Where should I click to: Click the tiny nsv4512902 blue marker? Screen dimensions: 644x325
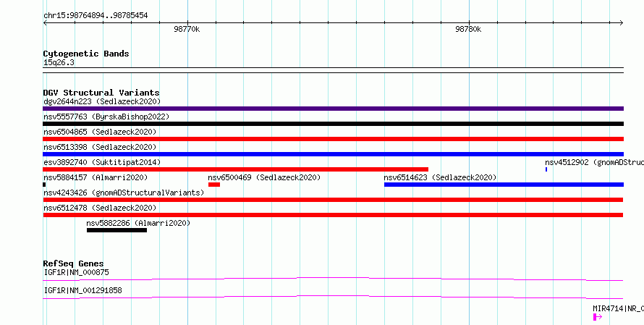pos(546,169)
